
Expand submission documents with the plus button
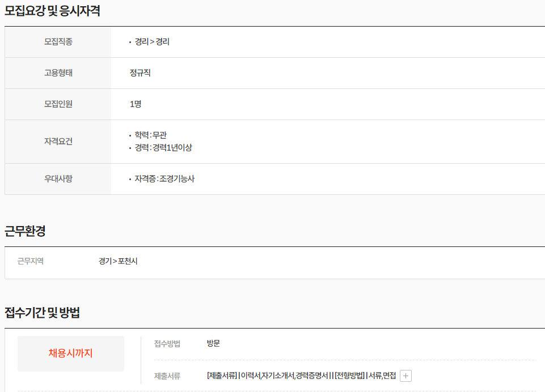coord(405,376)
